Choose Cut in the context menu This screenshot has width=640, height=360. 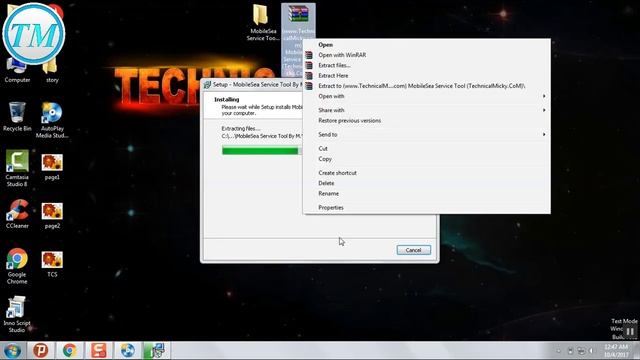tap(427, 149)
